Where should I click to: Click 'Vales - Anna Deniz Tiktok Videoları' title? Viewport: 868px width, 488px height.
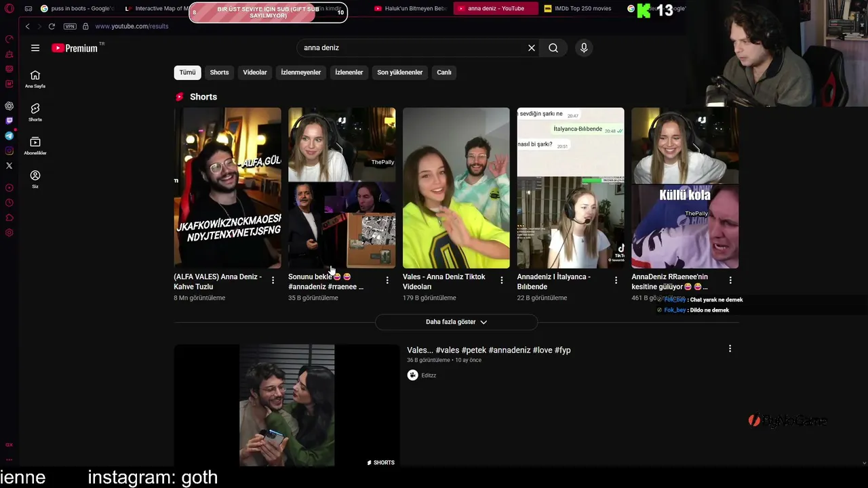444,281
